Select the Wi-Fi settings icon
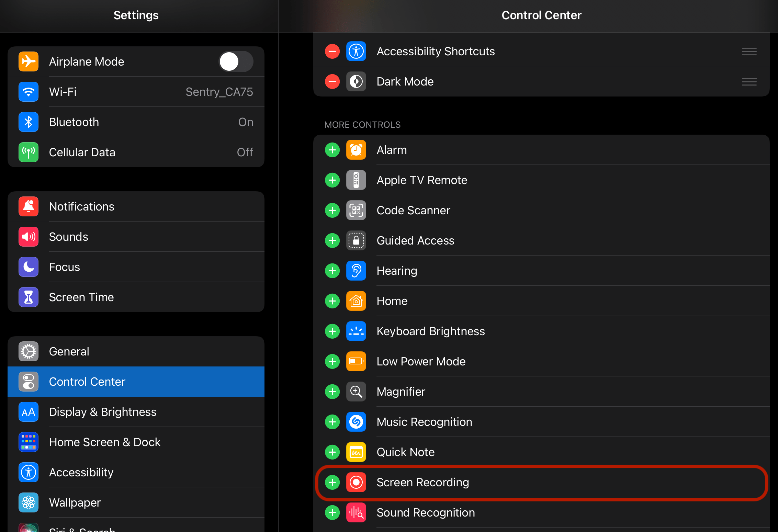 pos(29,92)
